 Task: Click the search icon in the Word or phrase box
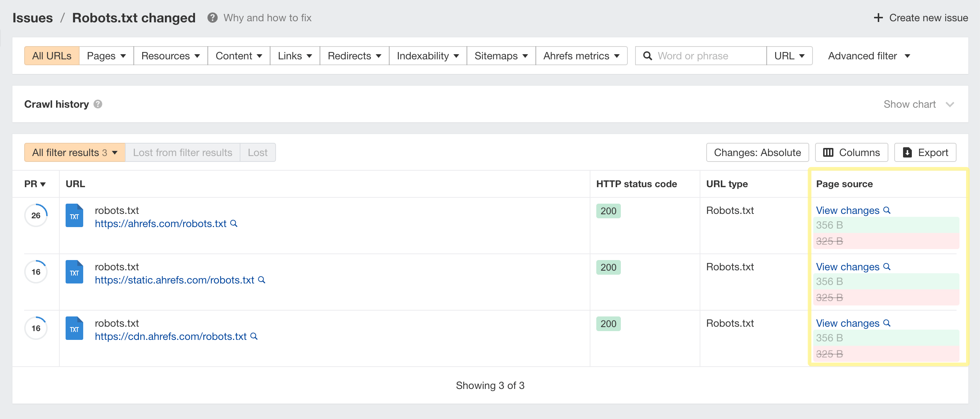[648, 56]
